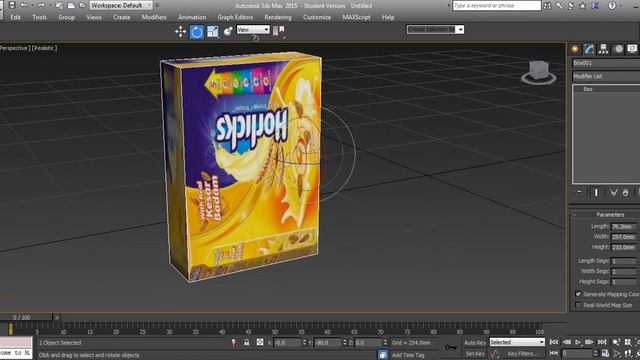This screenshot has height=360, width=640.
Task: Open the View reference coordinate system dropdown
Action: 253,29
